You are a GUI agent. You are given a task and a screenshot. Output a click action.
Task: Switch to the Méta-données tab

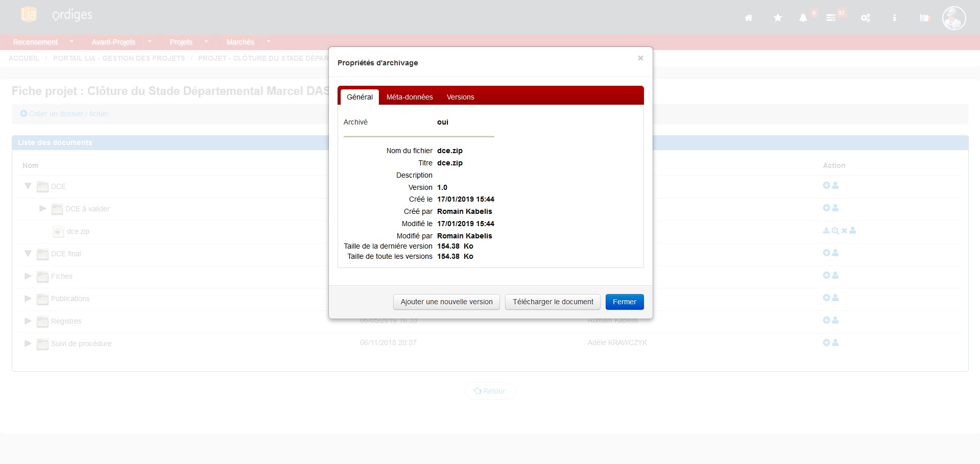click(410, 97)
